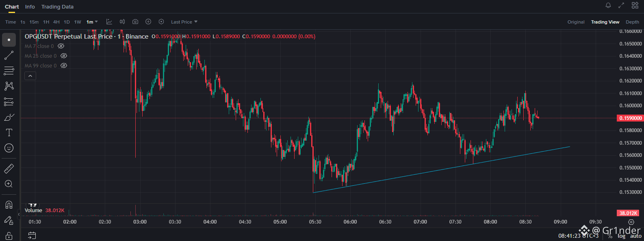Open the multi-chart layout grid icon
The width and height of the screenshot is (644, 241).
tap(635, 5)
